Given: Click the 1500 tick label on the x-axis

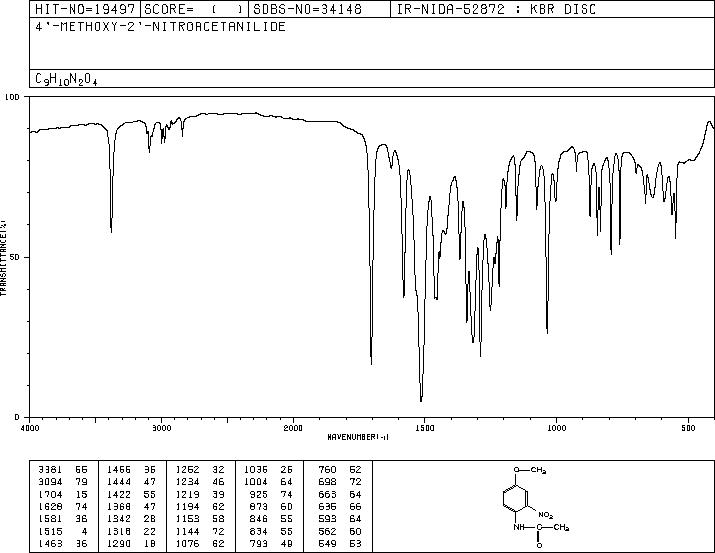Looking at the screenshot, I should click(425, 428).
